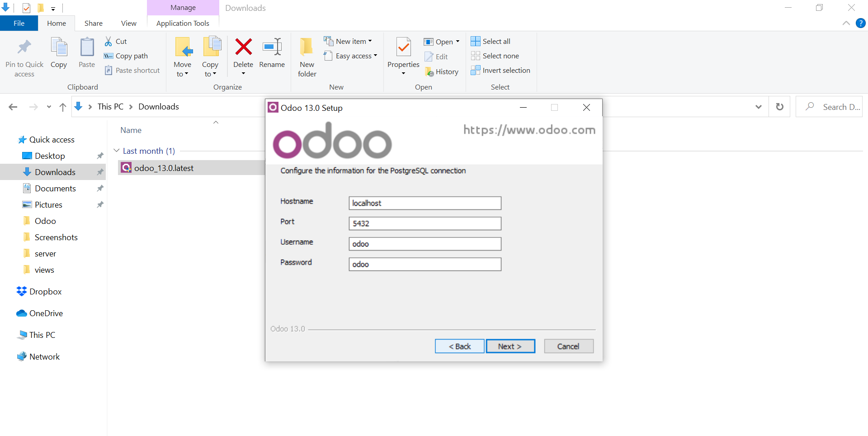Image resolution: width=868 pixels, height=436 pixels.
Task: Click the Invert selection option
Action: point(501,71)
